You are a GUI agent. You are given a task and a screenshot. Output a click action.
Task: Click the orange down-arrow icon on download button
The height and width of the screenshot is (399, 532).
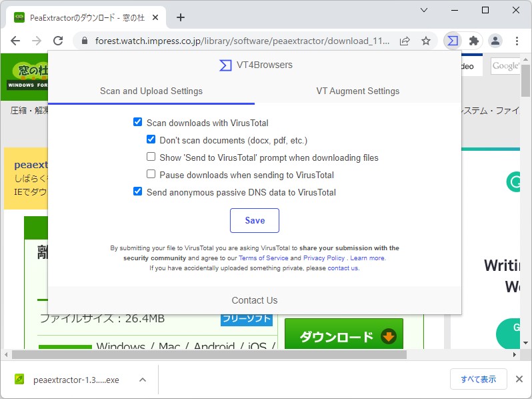click(389, 336)
